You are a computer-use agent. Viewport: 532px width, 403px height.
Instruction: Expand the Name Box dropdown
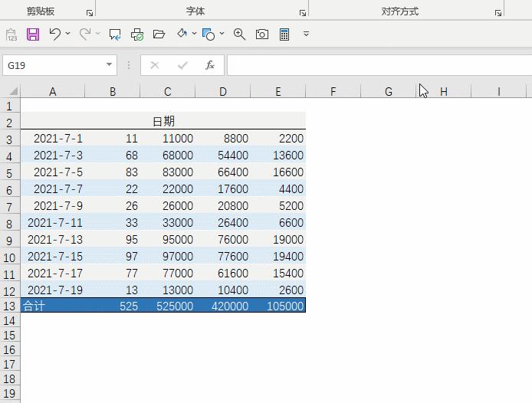(109, 66)
